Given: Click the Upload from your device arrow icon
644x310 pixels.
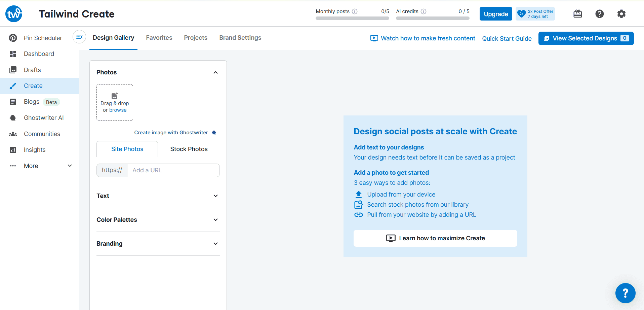Looking at the screenshot, I should (359, 195).
